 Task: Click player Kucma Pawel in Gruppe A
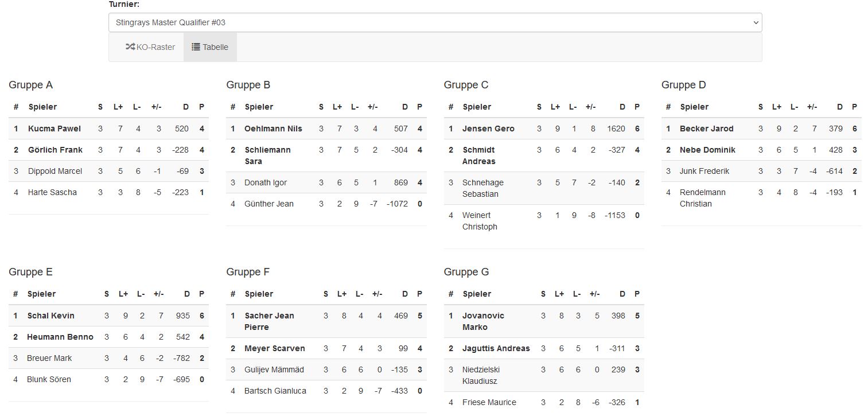point(55,129)
